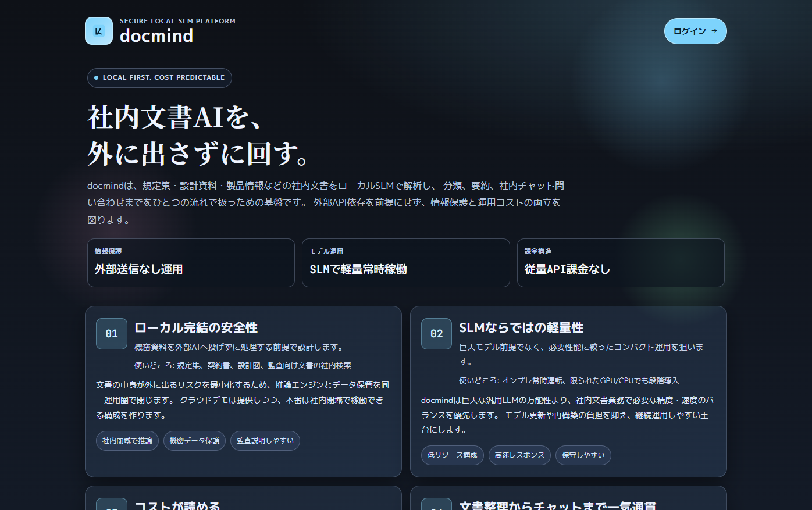Viewport: 812px width, 510px height.
Task: Click the 監査説明しやすい tag chip
Action: pos(265,441)
